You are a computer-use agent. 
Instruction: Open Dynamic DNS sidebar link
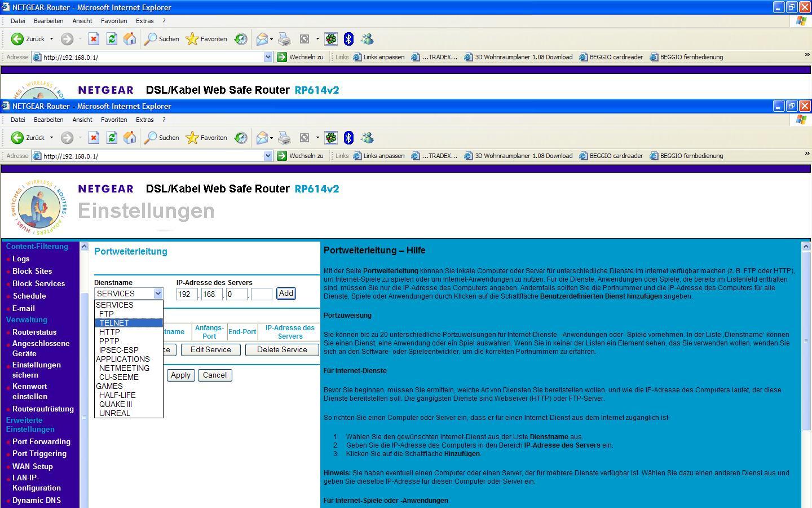(x=37, y=500)
